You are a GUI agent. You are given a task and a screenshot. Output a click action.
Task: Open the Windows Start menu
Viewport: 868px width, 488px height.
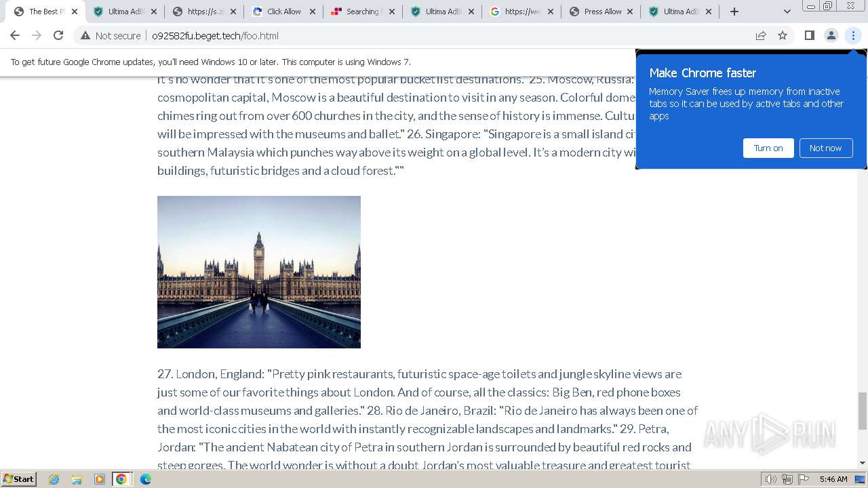coord(19,479)
